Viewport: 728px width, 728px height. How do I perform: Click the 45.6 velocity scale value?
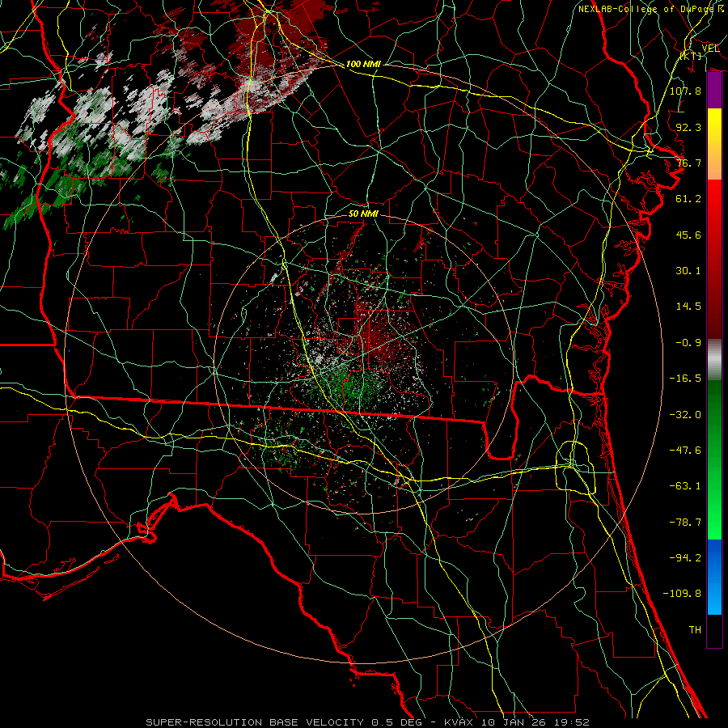coord(688,235)
